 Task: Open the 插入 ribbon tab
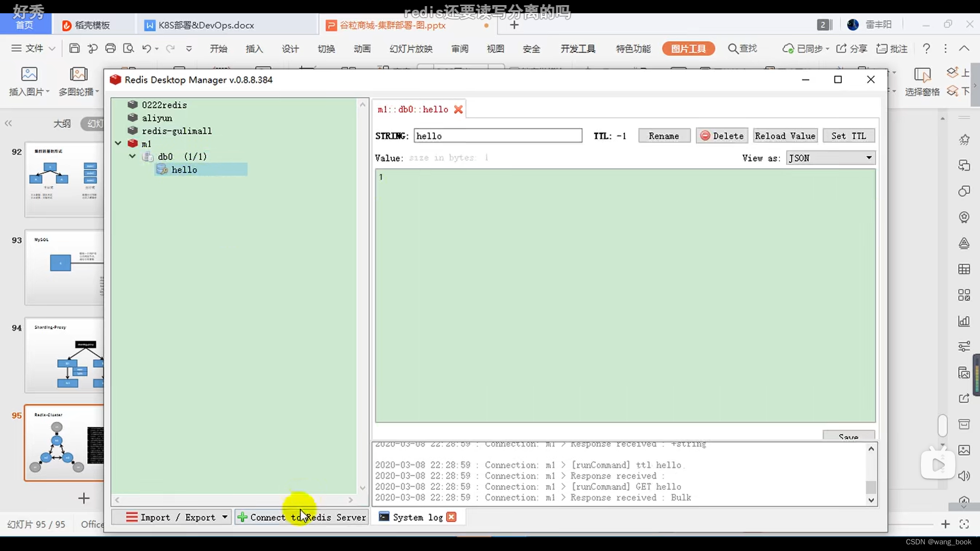[254, 48]
